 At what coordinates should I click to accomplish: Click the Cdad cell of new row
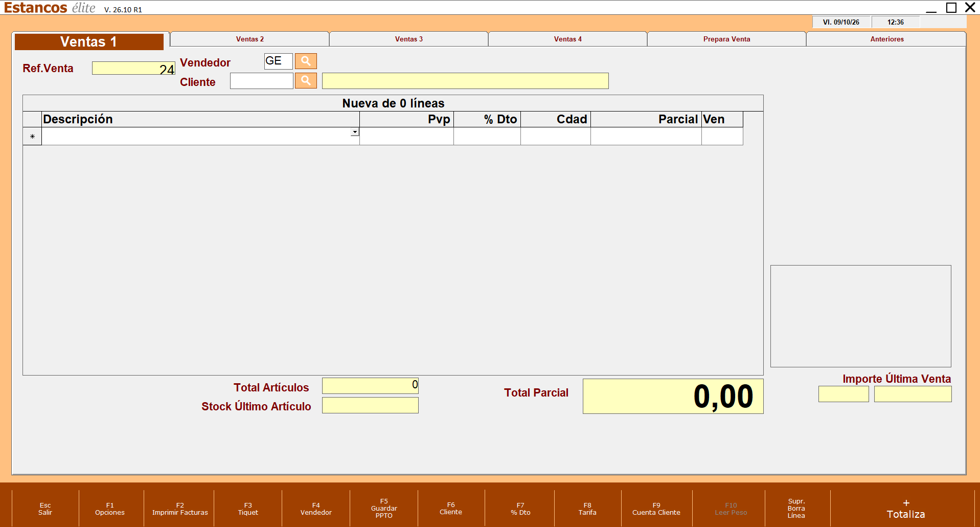pyautogui.click(x=556, y=136)
